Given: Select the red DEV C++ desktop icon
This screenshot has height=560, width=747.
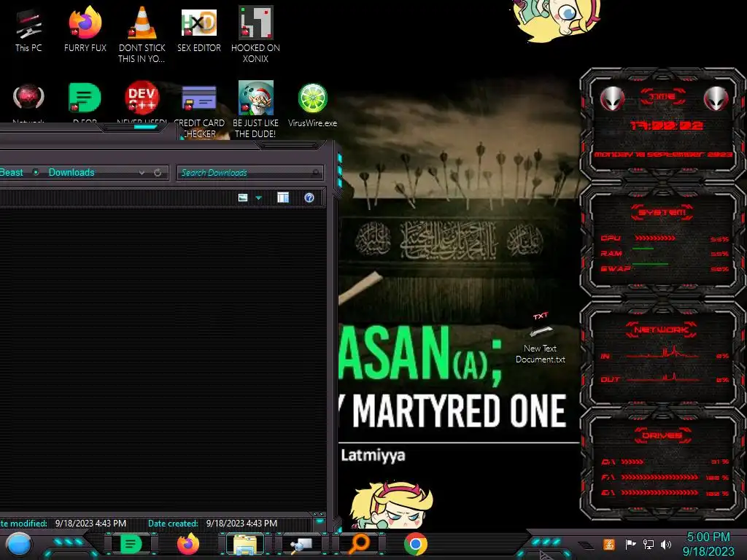Looking at the screenshot, I should [x=142, y=98].
